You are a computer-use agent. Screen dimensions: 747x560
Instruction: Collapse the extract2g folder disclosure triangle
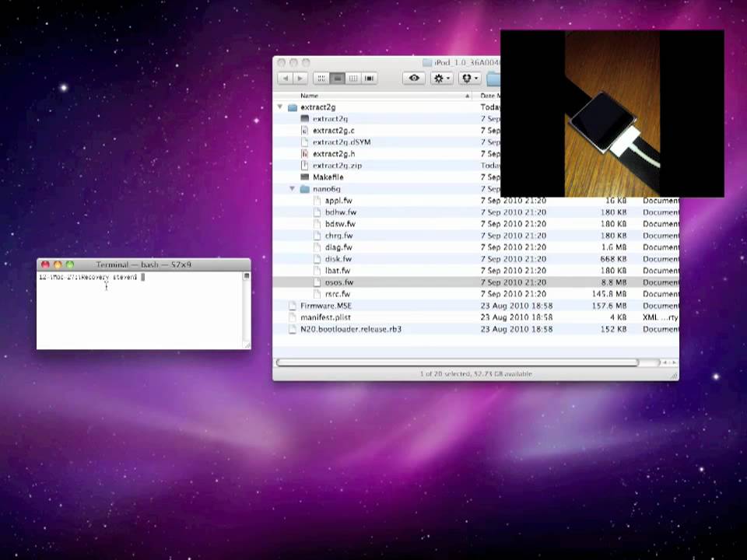click(x=280, y=107)
